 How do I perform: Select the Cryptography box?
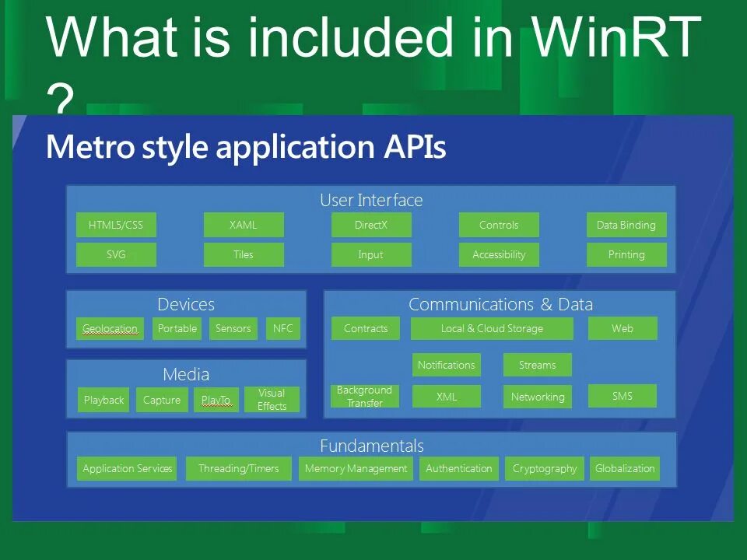tap(545, 468)
